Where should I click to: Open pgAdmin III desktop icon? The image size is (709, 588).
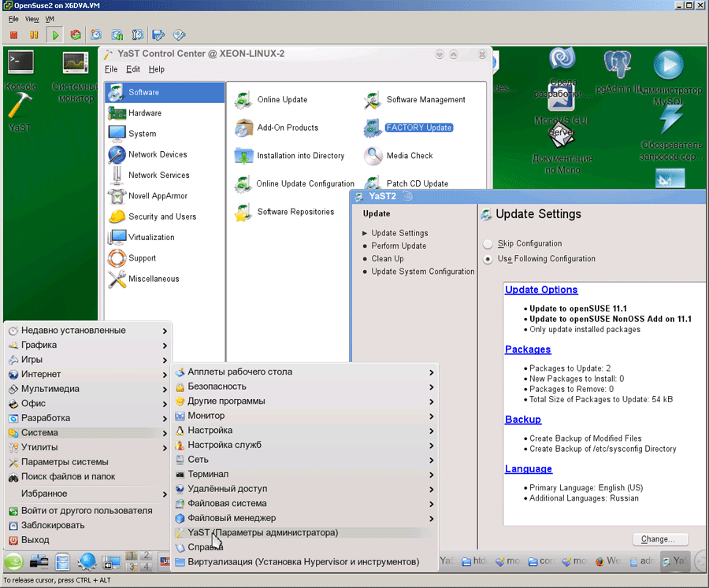(617, 72)
